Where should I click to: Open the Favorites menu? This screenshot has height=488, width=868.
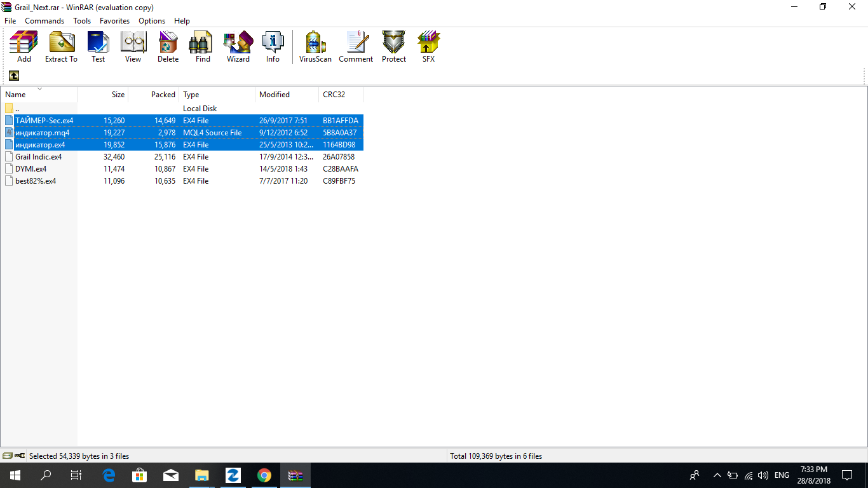[115, 21]
